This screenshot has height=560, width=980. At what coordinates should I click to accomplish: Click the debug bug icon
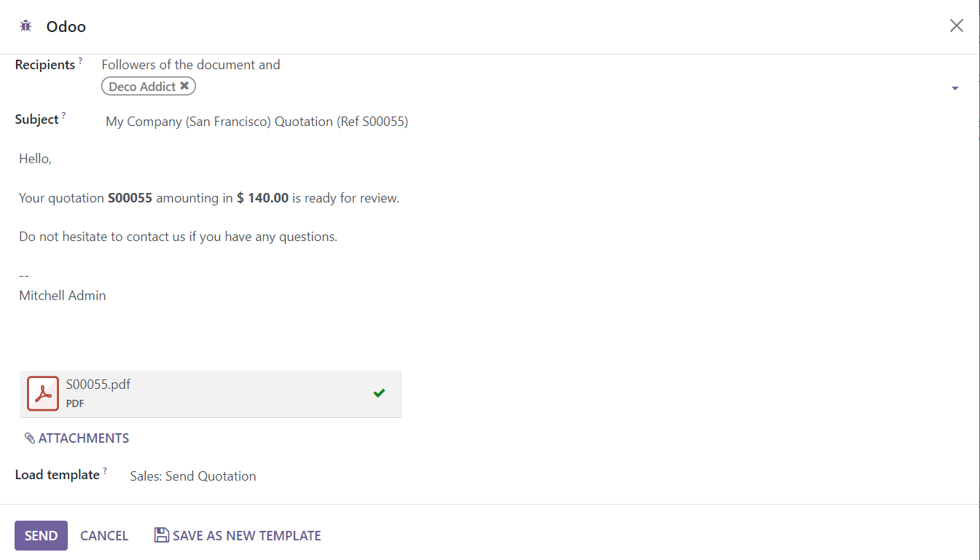pos(26,26)
